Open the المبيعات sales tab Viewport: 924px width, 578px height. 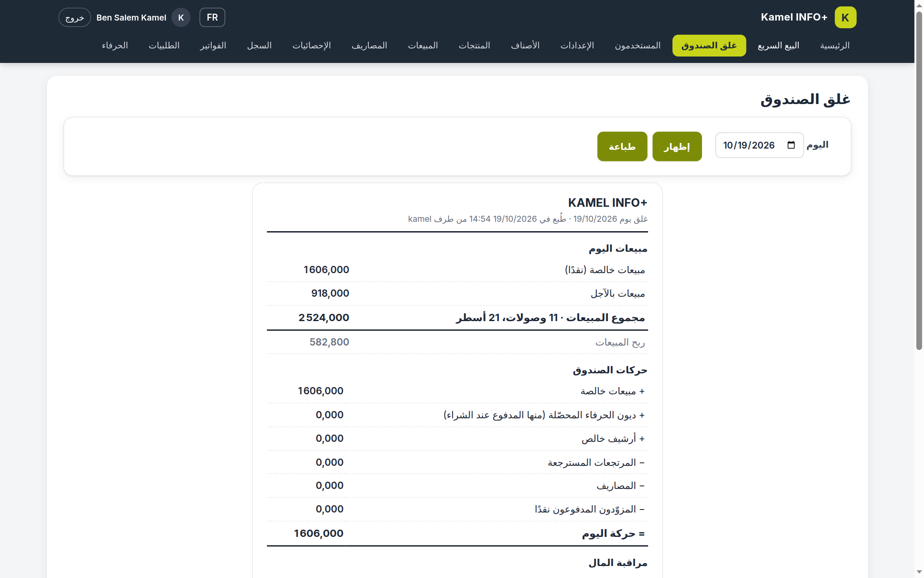[423, 45]
